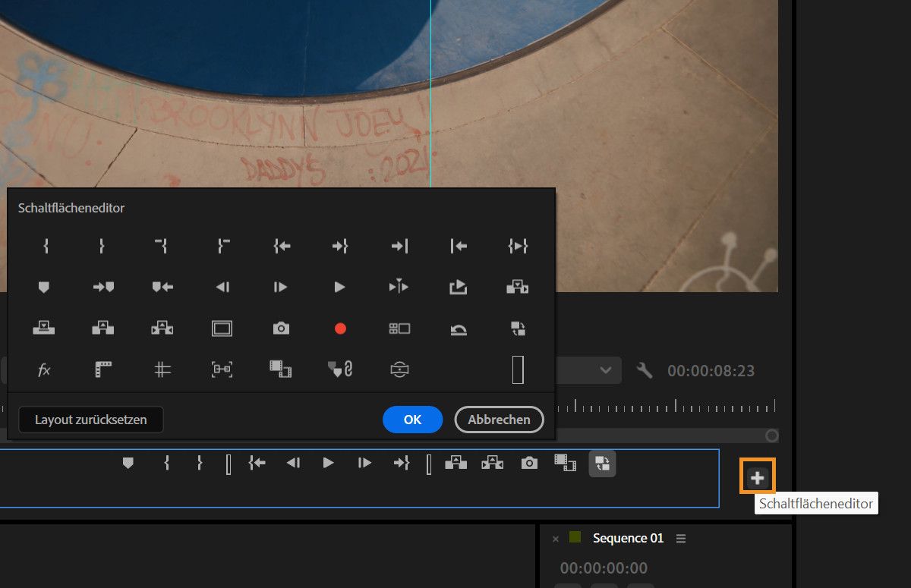Close the Sequence 01 tab
Image resolution: width=911 pixels, height=588 pixels.
pos(556,539)
